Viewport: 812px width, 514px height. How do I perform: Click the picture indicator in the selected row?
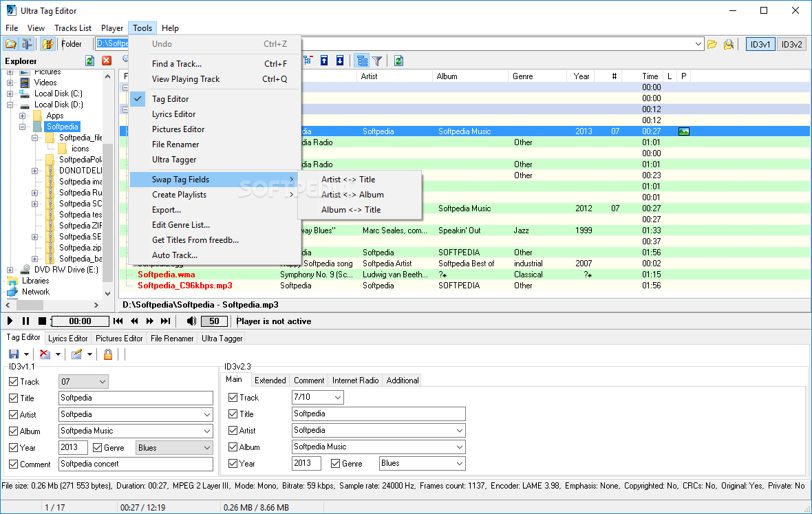pyautogui.click(x=683, y=131)
